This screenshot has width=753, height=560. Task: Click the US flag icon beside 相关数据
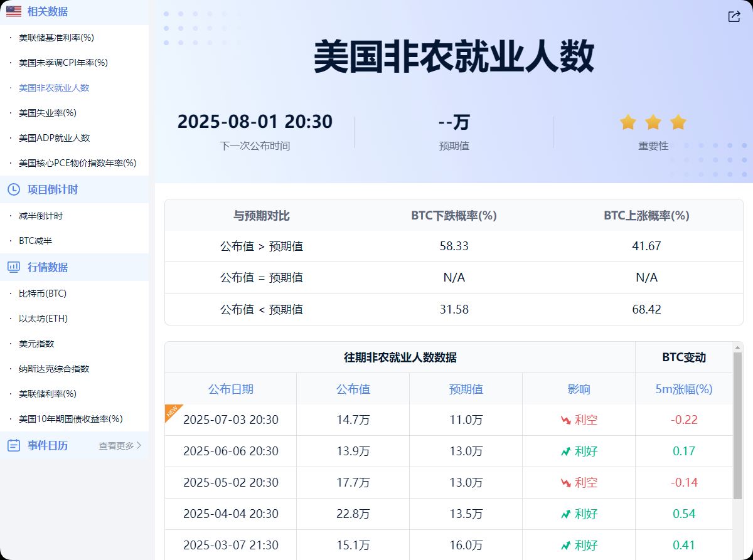[x=14, y=11]
